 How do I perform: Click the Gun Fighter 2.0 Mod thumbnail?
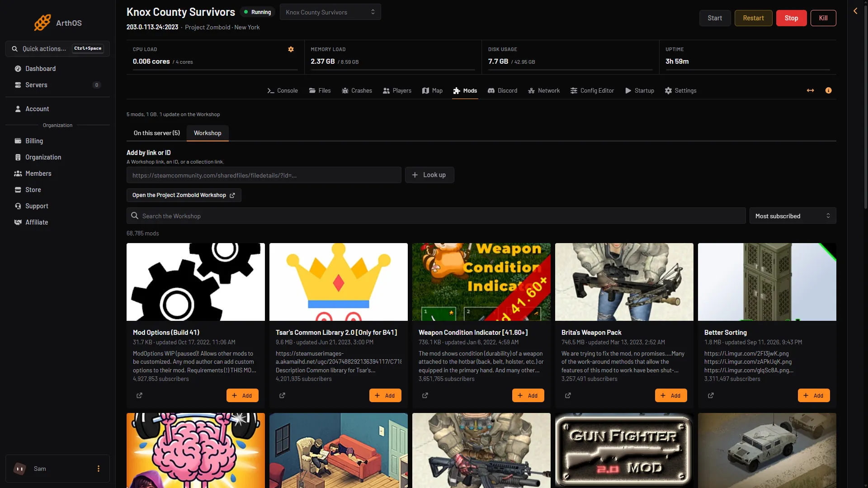624,450
